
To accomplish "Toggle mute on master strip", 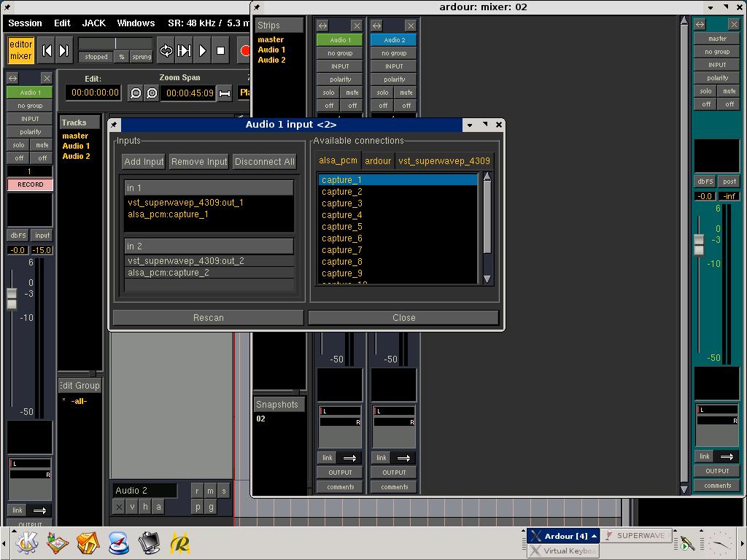I will [x=729, y=91].
